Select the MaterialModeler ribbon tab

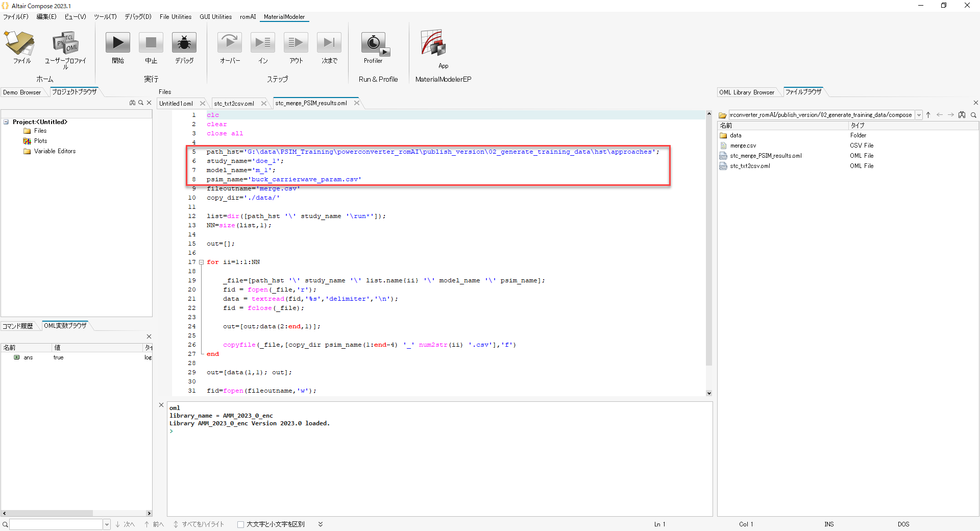(284, 17)
